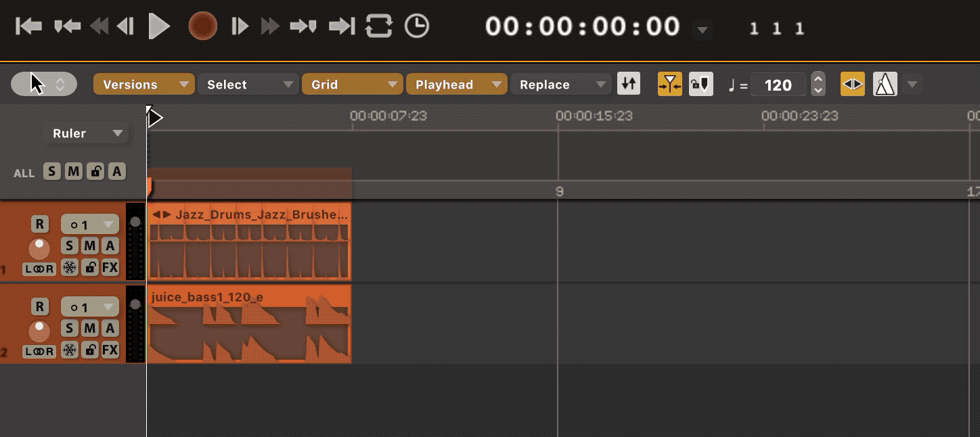Open track 1 output assignment dropdown
980x437 pixels.
(x=90, y=224)
